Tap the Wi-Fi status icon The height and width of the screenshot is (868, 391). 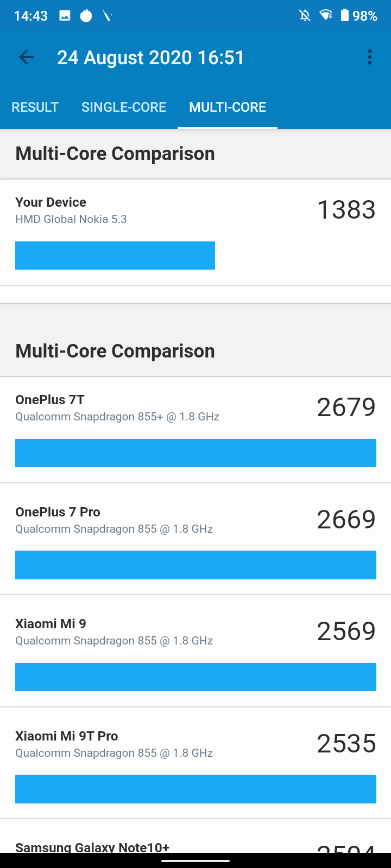[x=326, y=15]
